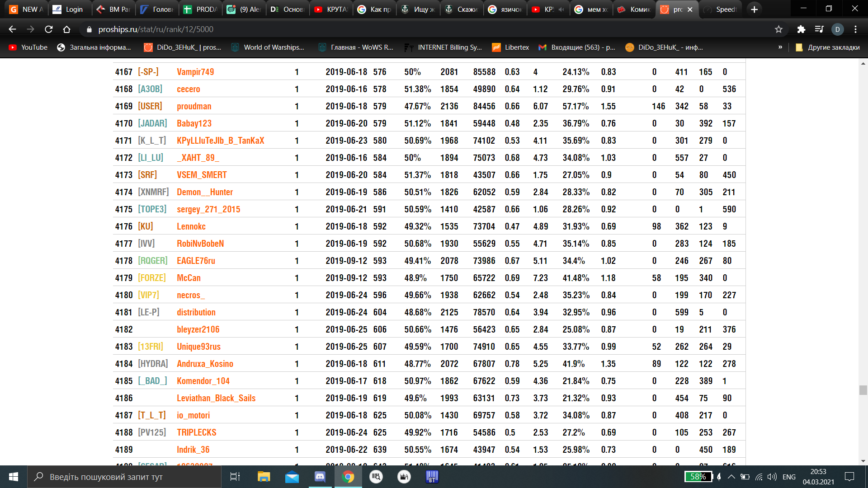This screenshot has width=868, height=488.
Task: Open clan [HYDRA] link
Action: (153, 364)
